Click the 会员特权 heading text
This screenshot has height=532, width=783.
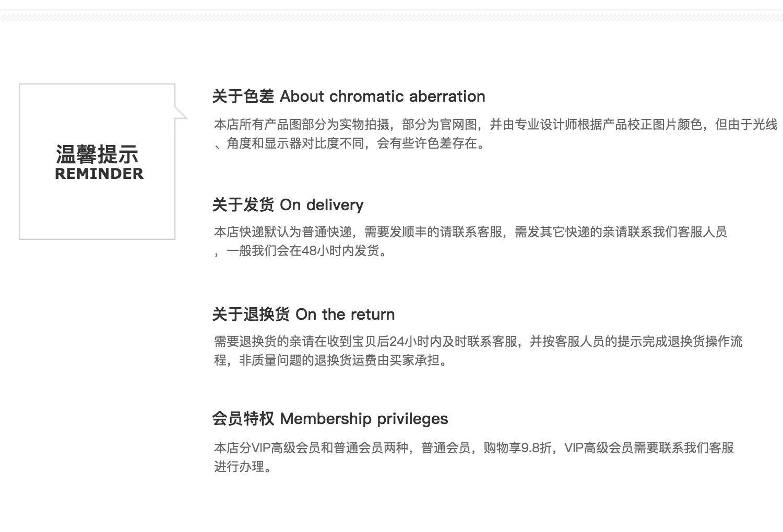pyautogui.click(x=243, y=419)
